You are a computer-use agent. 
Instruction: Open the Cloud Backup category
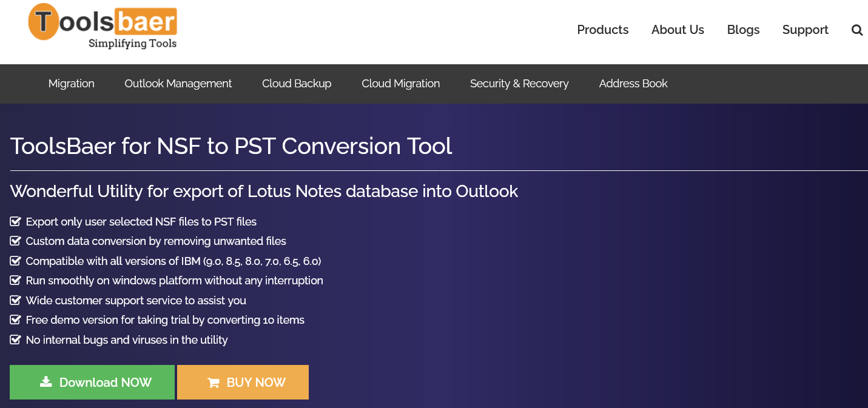pyautogui.click(x=297, y=84)
